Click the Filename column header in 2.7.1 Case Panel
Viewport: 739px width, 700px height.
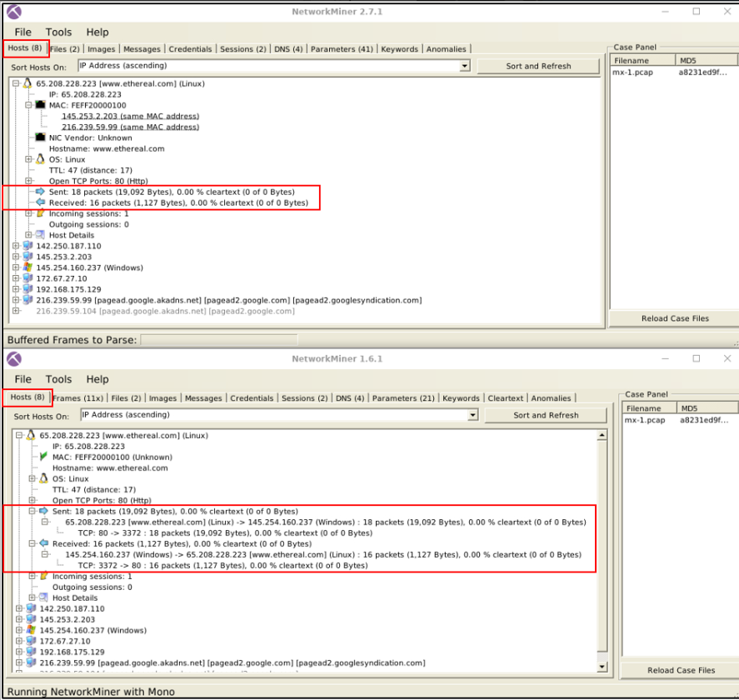[x=643, y=60]
